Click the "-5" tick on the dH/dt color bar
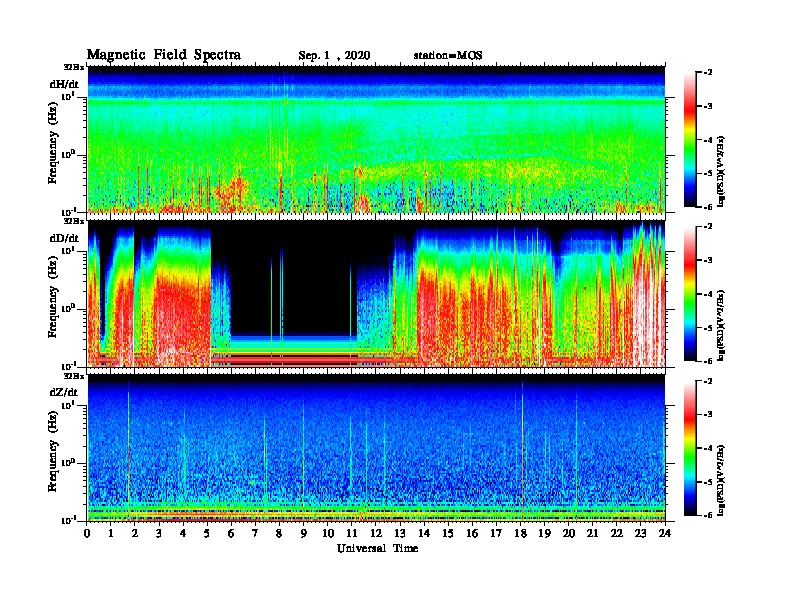This screenshot has height=612, width=792. [x=708, y=173]
